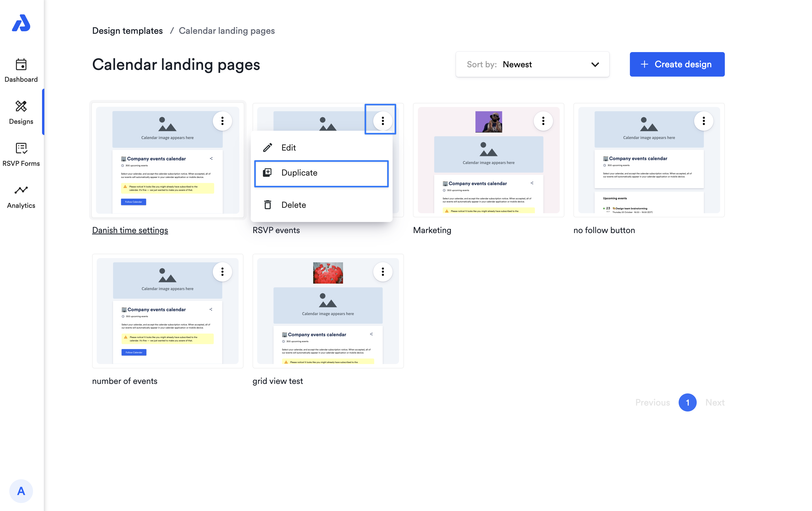Click the app logo at top left
The height and width of the screenshot is (511, 812).
(x=21, y=23)
